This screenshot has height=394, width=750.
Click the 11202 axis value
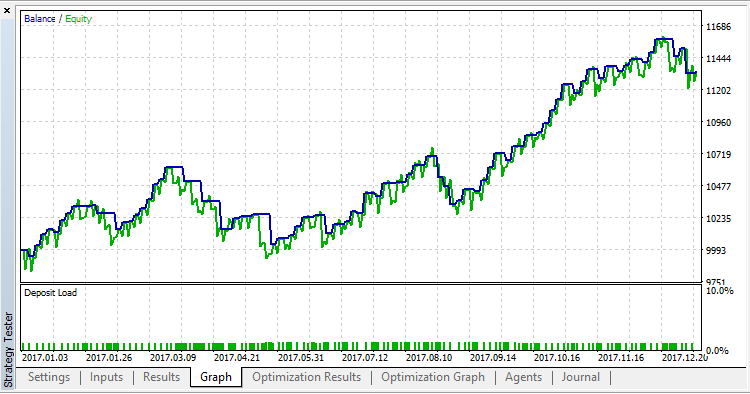[718, 91]
